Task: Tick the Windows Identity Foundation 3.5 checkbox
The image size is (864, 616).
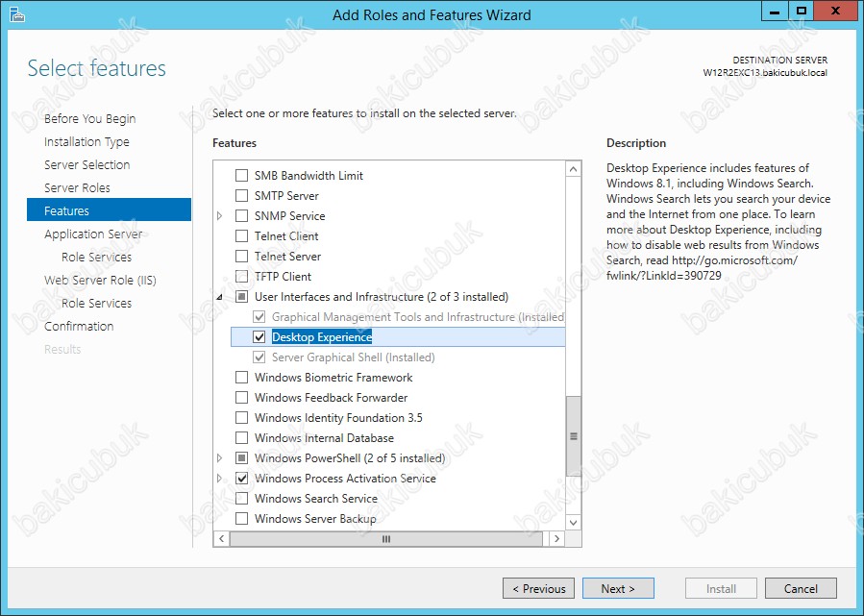Action: (x=241, y=418)
